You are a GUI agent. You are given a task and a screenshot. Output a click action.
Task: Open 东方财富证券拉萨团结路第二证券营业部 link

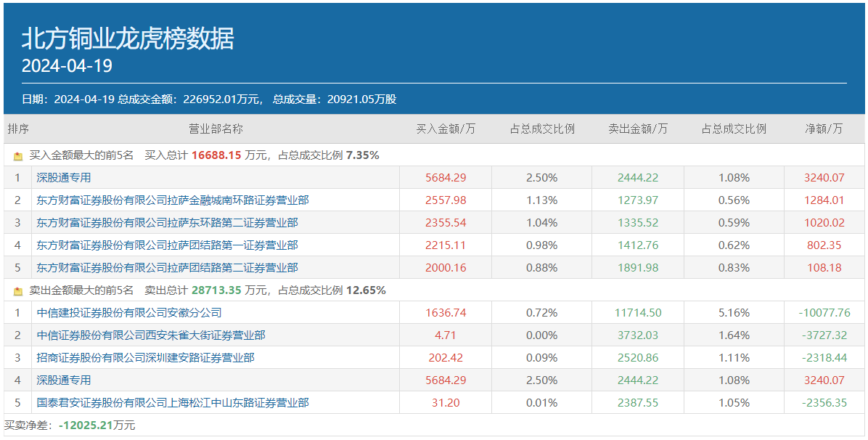167,267
